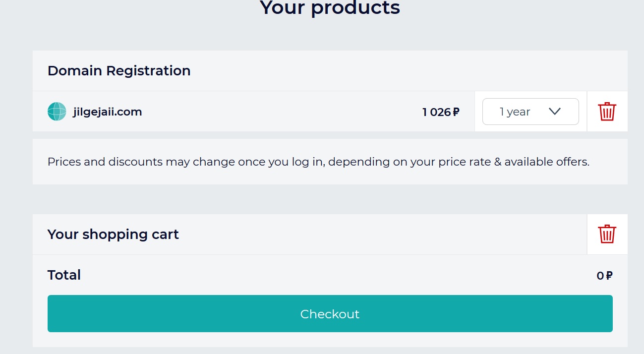Open the 1 year period dropdown
Viewport: 644px width, 354px height.
(530, 112)
